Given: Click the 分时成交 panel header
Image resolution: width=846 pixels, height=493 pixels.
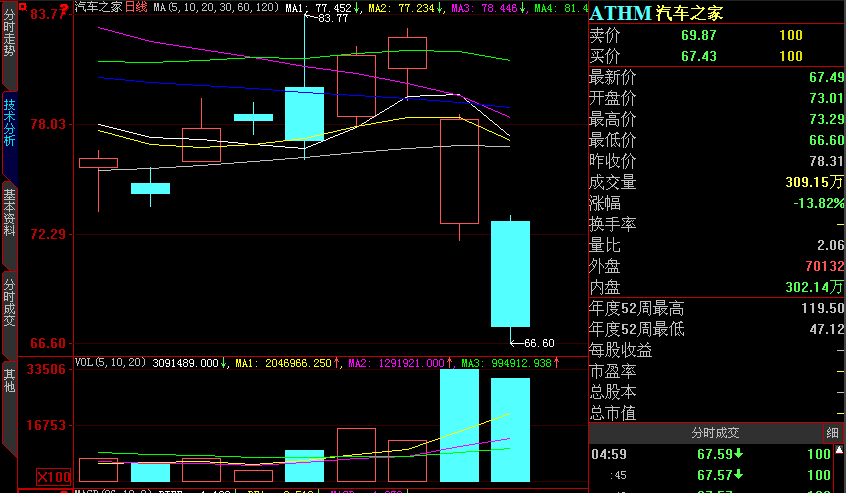Looking at the screenshot, I should [715, 433].
